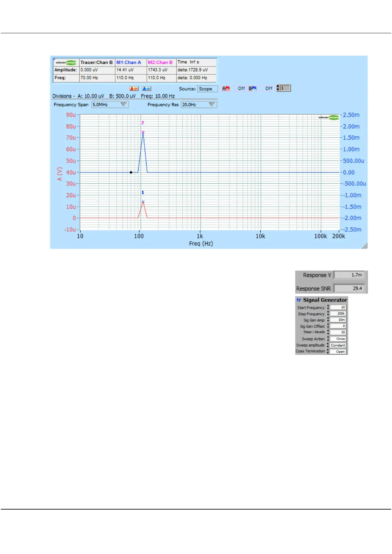Click the Divisions A: 10.00 uV text

(78, 96)
